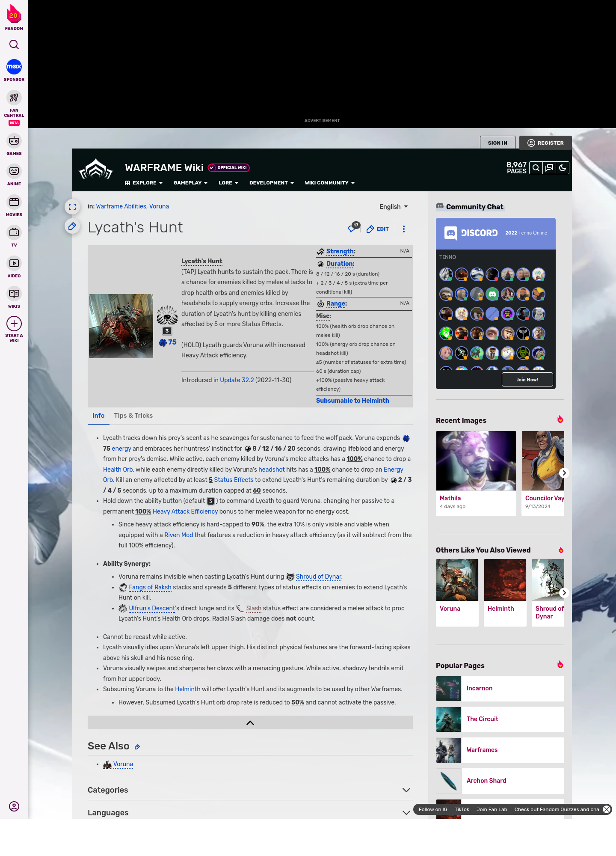Image resolution: width=616 pixels, height=856 pixels.
Task: Open Voruna link under See Also
Action: [123, 764]
